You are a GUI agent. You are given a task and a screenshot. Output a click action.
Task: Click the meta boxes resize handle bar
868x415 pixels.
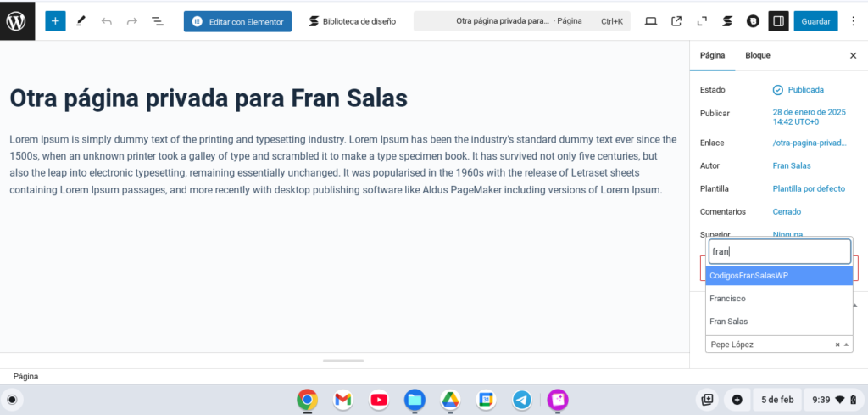[343, 361]
